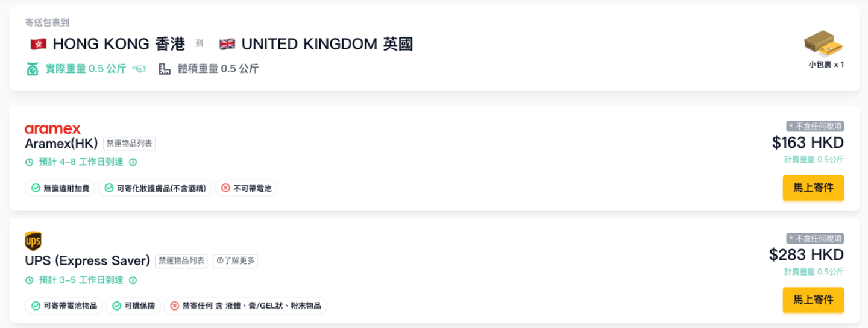Click the actual weight scale icon
The image size is (868, 328).
(33, 69)
